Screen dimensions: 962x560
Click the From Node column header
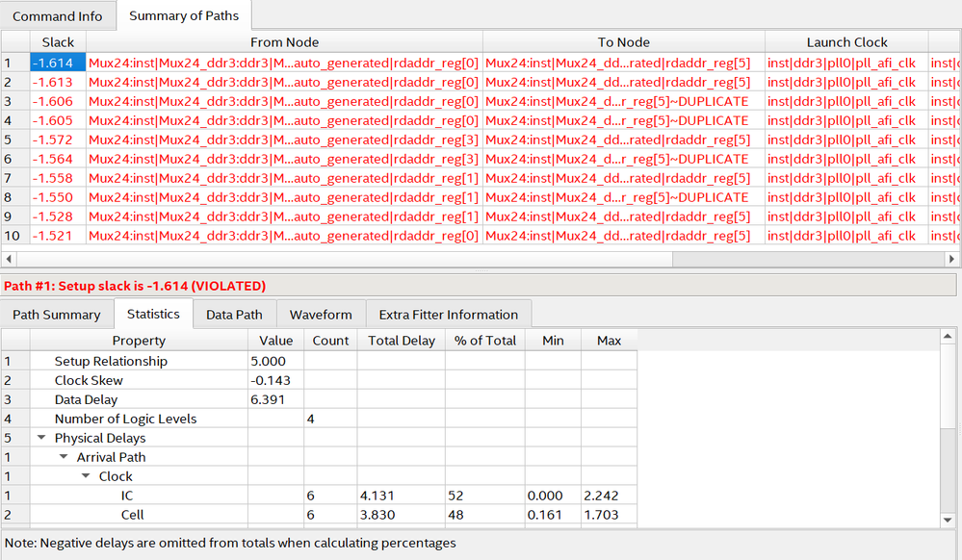point(284,42)
